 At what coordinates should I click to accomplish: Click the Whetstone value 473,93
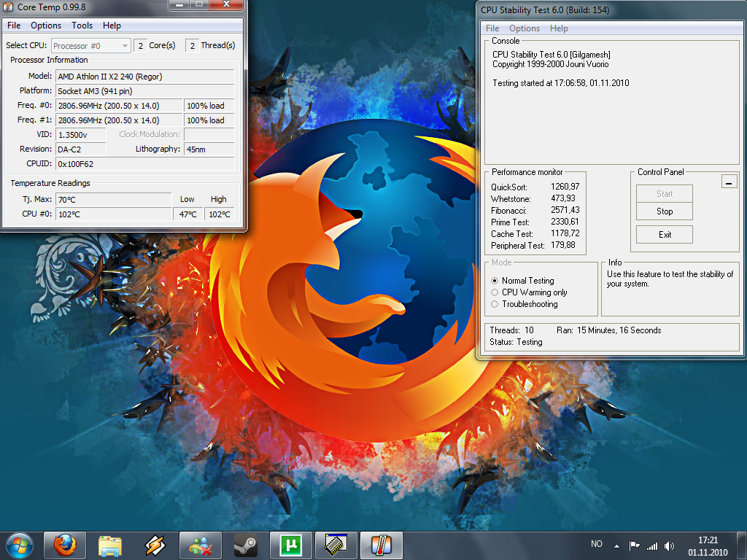tap(563, 198)
